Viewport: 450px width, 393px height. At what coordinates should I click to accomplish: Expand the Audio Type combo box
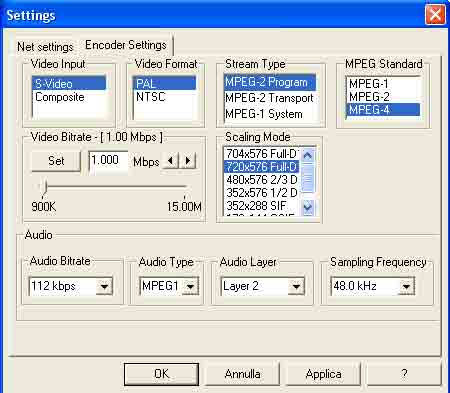[x=190, y=286]
